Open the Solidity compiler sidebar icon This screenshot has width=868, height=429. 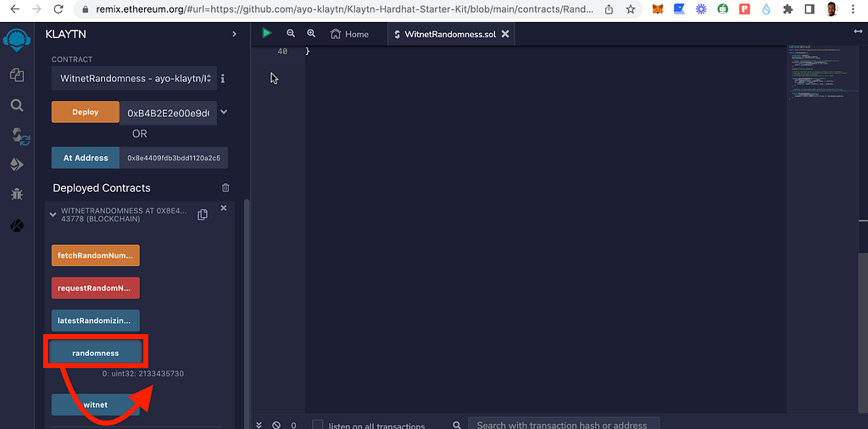(x=21, y=136)
